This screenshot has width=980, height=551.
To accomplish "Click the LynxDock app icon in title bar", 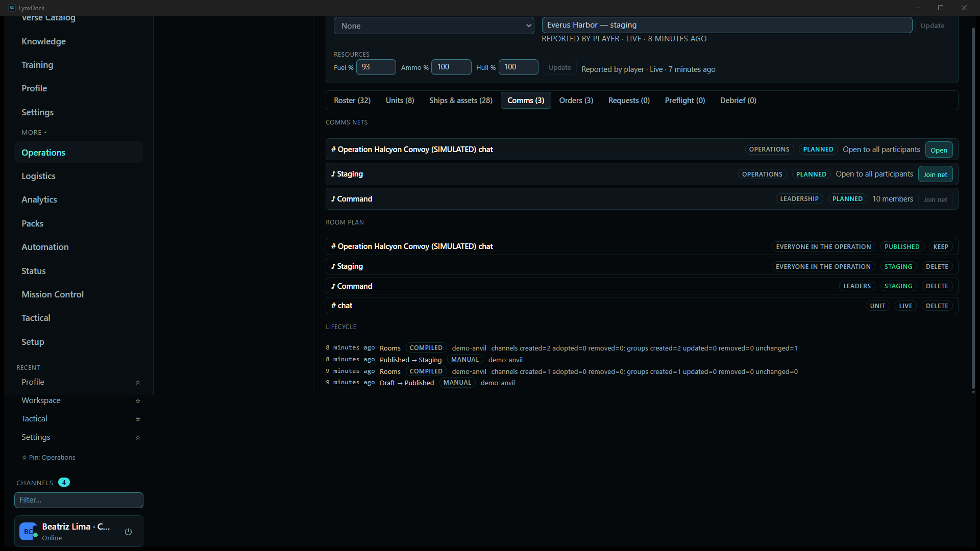I will (x=12, y=8).
